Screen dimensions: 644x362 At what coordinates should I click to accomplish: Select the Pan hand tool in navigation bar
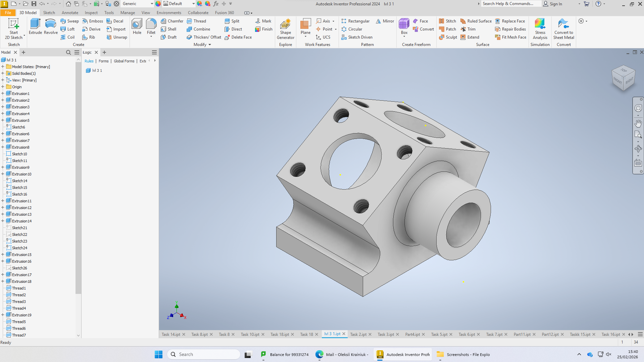[638, 123]
